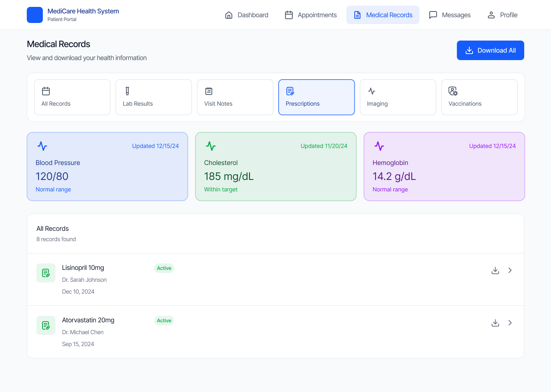Download the Atorvastatin 20mg record
The height and width of the screenshot is (392, 551).
click(495, 323)
